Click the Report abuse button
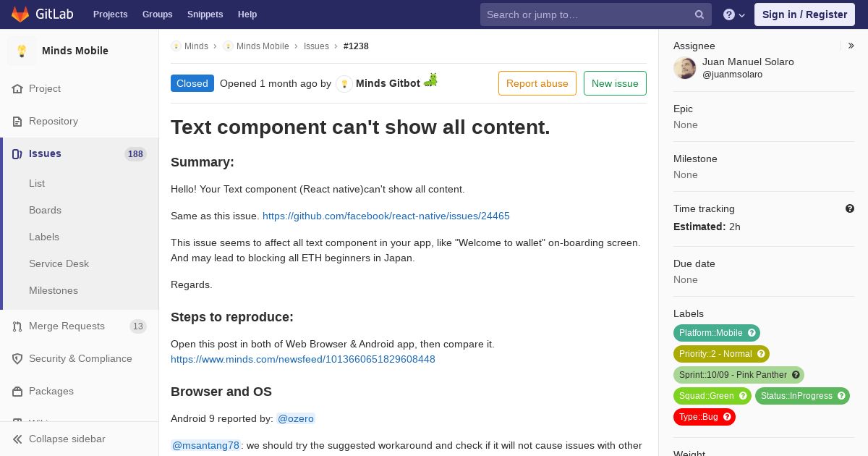Image resolution: width=868 pixels, height=456 pixels. point(537,83)
